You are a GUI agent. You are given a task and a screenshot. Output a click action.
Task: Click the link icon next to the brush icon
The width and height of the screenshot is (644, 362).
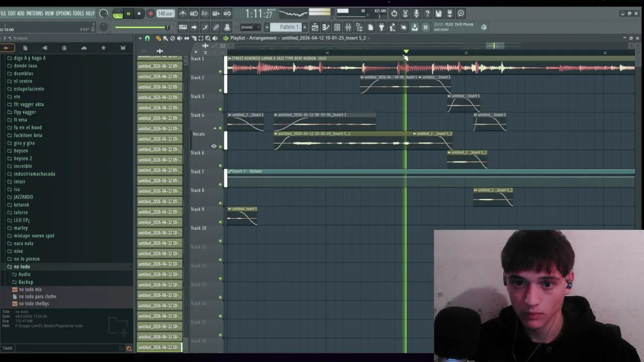pyautogui.click(x=216, y=27)
